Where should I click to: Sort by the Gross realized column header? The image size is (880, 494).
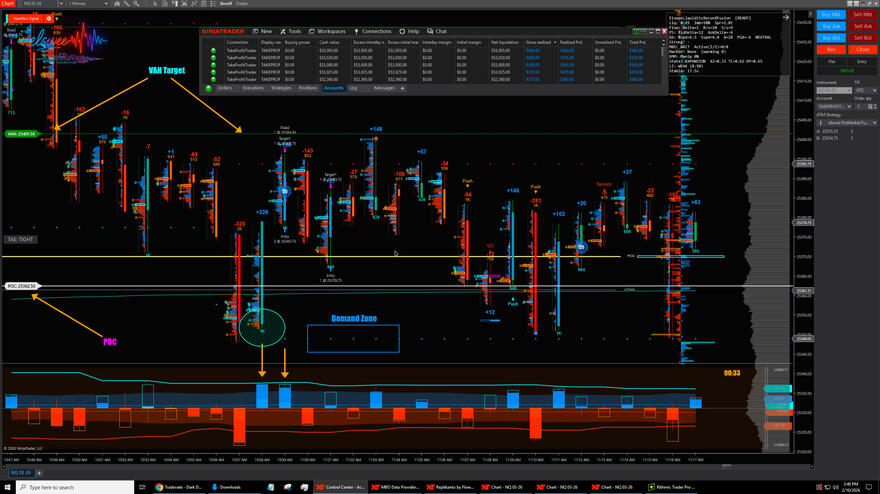[538, 43]
